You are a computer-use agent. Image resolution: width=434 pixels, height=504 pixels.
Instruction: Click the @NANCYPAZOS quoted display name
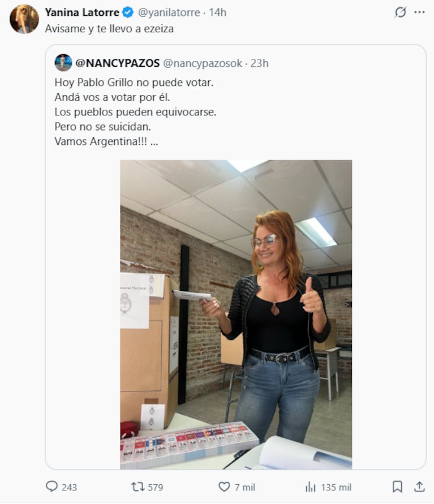tap(117, 63)
